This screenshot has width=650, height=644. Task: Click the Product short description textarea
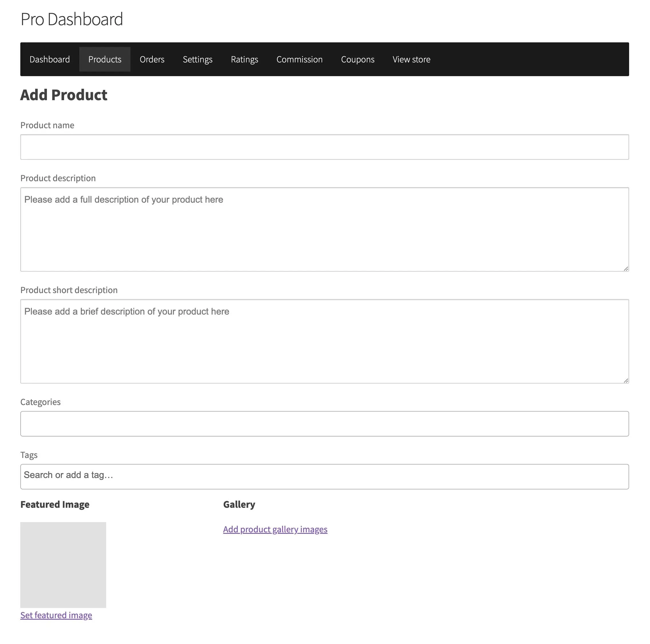coord(325,341)
